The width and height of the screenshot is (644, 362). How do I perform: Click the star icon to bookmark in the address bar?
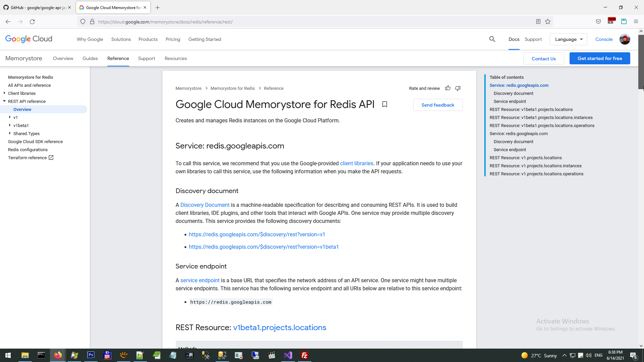pyautogui.click(x=548, y=22)
